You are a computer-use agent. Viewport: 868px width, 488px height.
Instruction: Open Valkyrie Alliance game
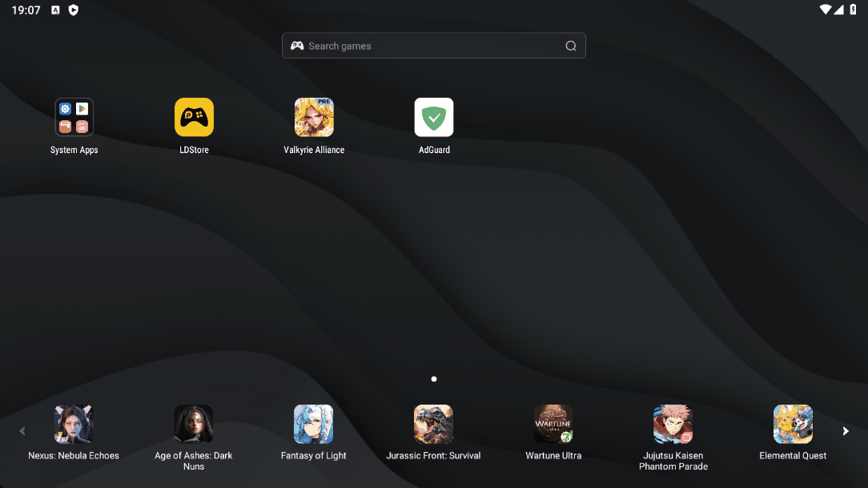pyautogui.click(x=314, y=118)
